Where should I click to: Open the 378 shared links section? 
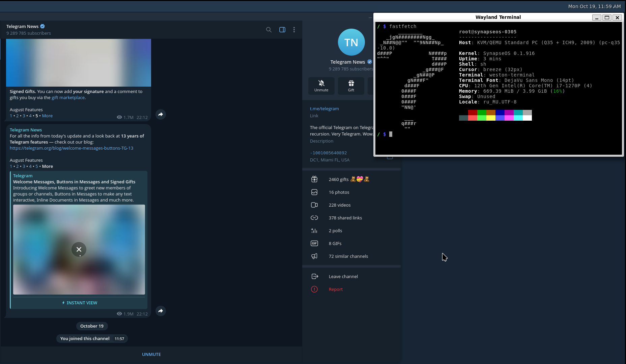(x=351, y=218)
